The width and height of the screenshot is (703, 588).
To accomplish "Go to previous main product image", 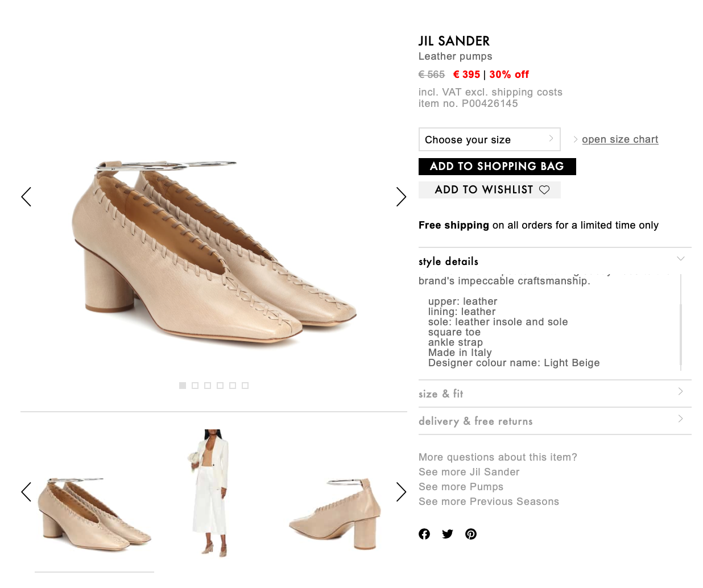I will (26, 197).
